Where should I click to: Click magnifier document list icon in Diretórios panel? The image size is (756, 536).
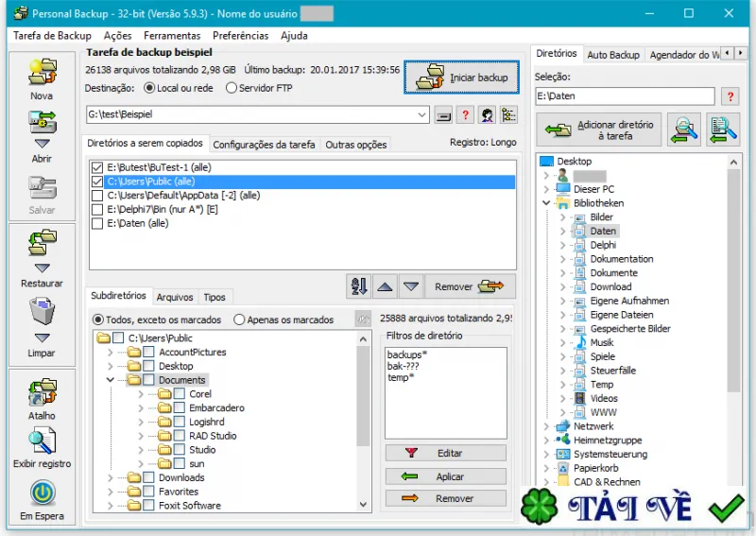click(723, 130)
